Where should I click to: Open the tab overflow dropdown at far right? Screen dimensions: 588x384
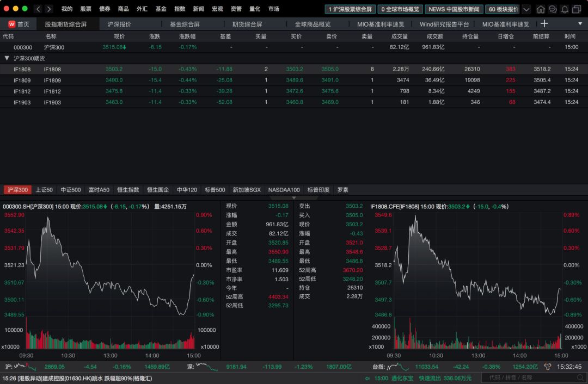tap(579, 23)
